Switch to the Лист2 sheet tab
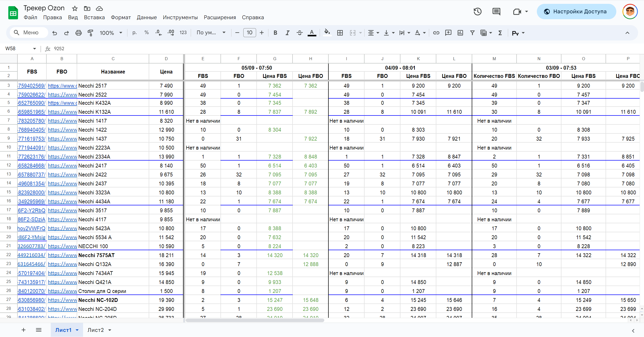Screen dimensions: 644x337 click(x=95, y=330)
